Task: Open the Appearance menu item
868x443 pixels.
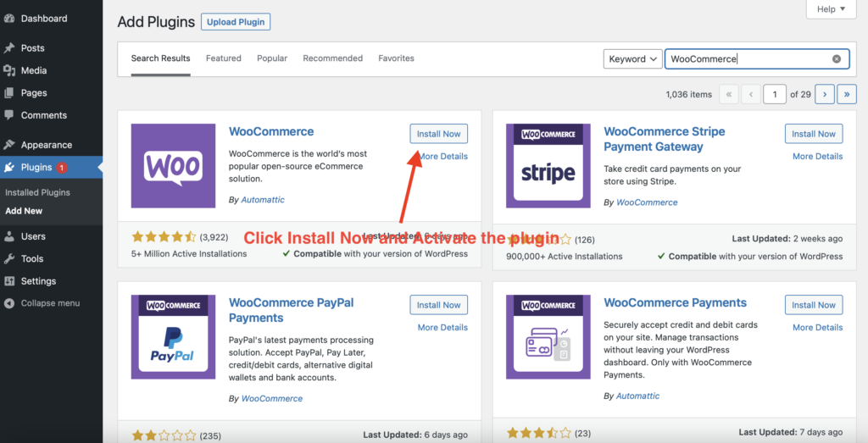Action: point(46,145)
